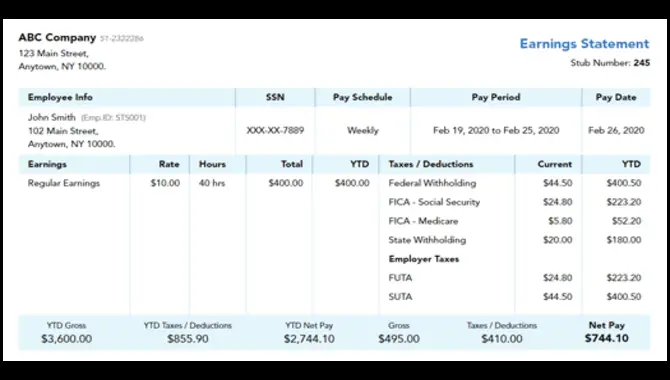Click the Pay Schedule header

(x=362, y=97)
